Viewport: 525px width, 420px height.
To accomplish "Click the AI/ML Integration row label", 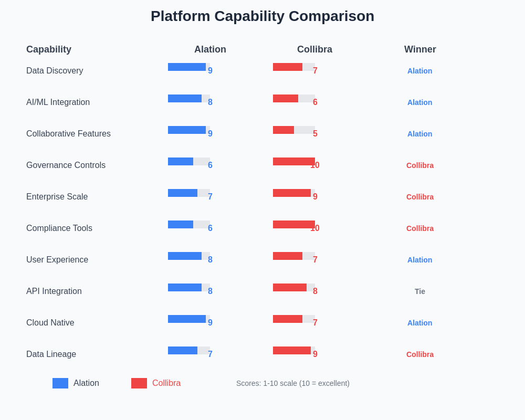I will [x=58, y=102].
